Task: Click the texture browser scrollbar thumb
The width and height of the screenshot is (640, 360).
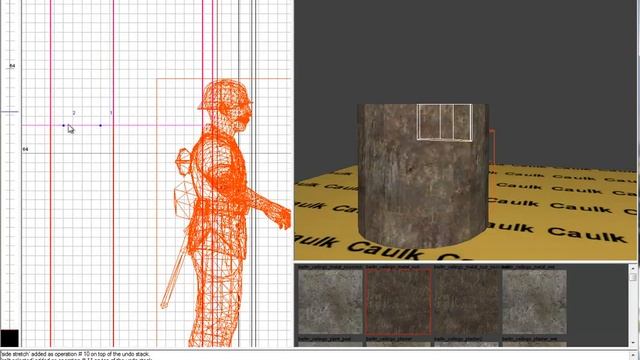Action: coord(633,277)
